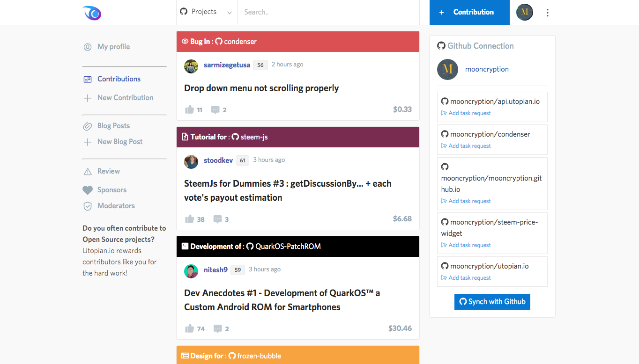Open the mooncryption avatar in header
Screen dimensions: 639x364
[525, 13]
